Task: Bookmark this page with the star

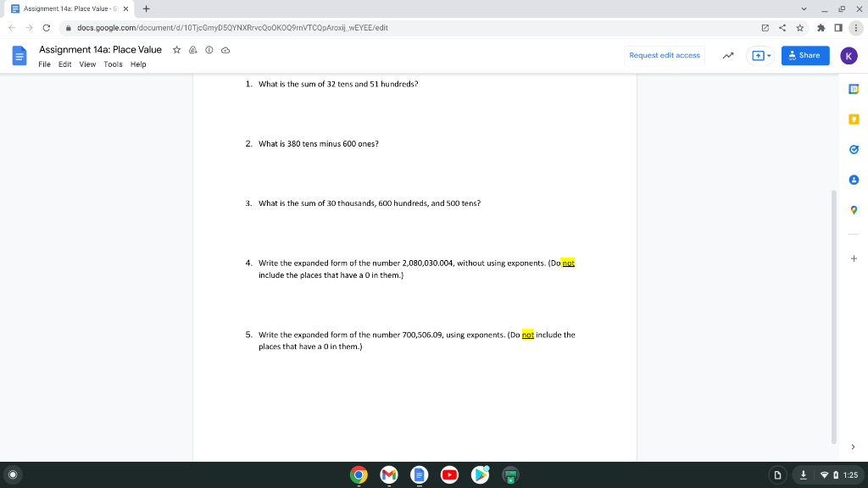Action: click(x=800, y=28)
